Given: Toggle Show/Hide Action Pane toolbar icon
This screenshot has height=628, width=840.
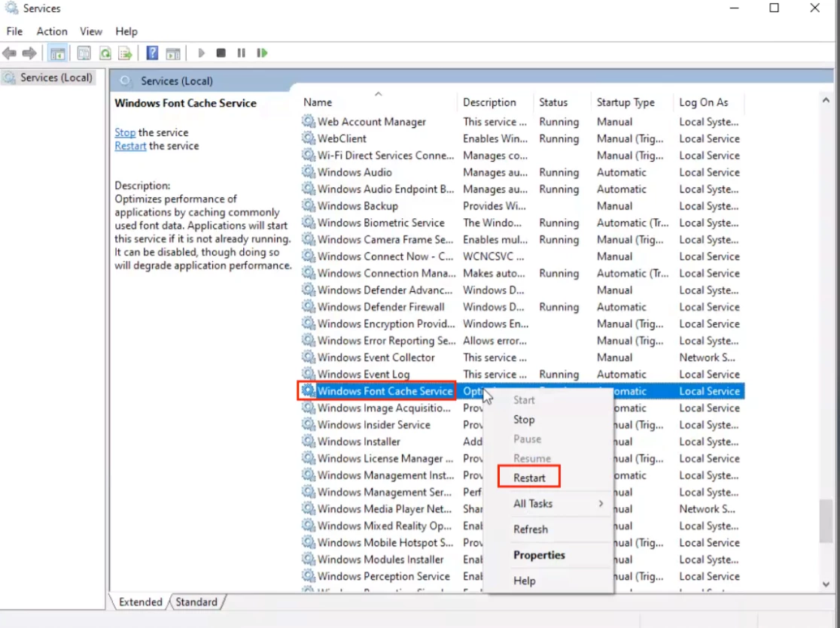Looking at the screenshot, I should point(173,53).
